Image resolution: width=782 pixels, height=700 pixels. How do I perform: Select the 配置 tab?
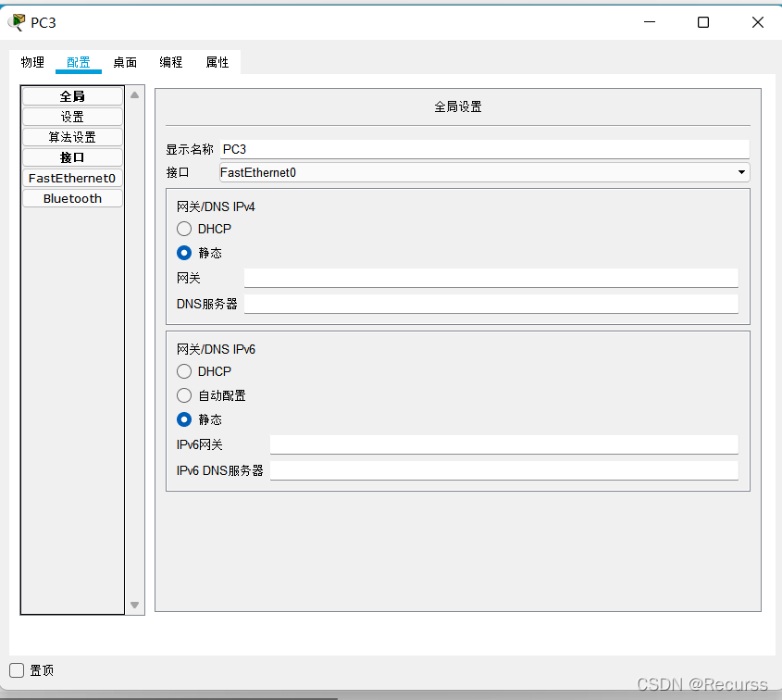pos(79,62)
